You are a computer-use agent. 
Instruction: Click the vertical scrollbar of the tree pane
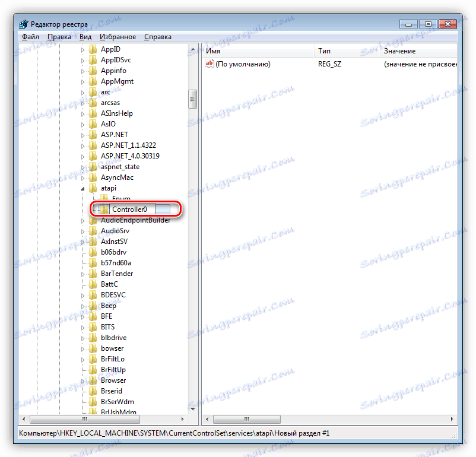point(192,99)
